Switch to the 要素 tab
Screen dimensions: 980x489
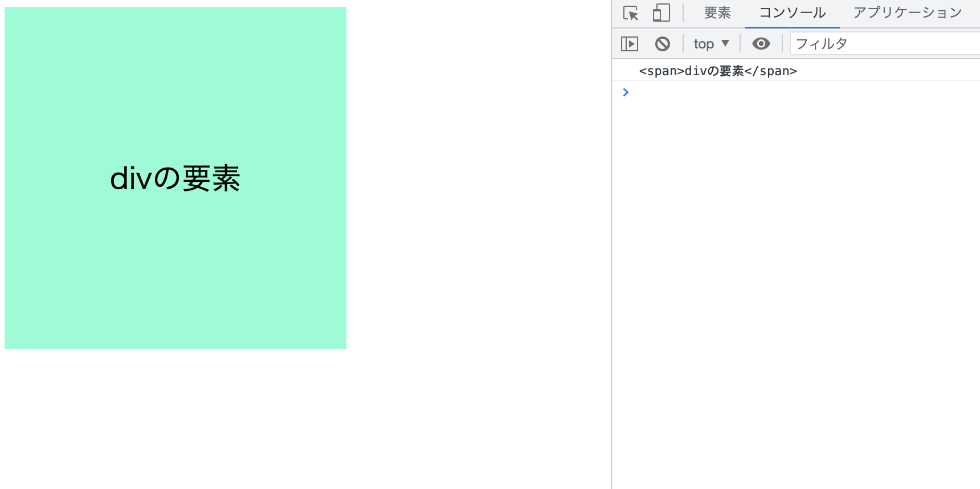(717, 13)
